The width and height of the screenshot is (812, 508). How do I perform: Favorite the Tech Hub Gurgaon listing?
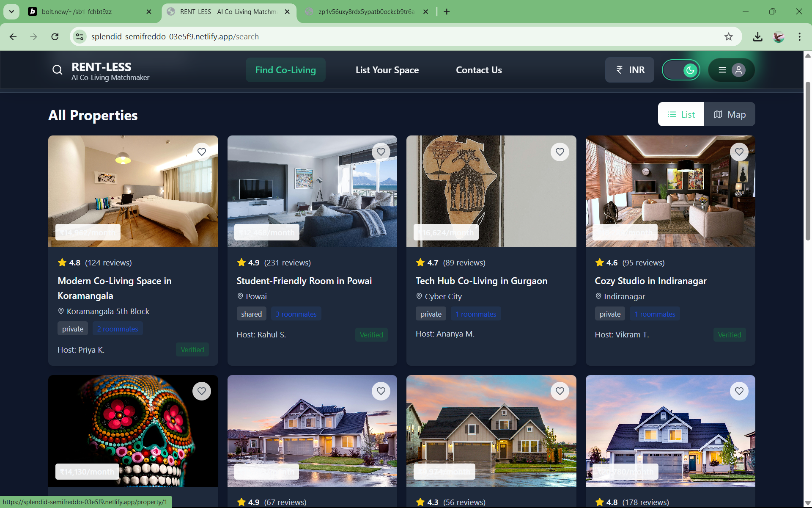(x=560, y=152)
